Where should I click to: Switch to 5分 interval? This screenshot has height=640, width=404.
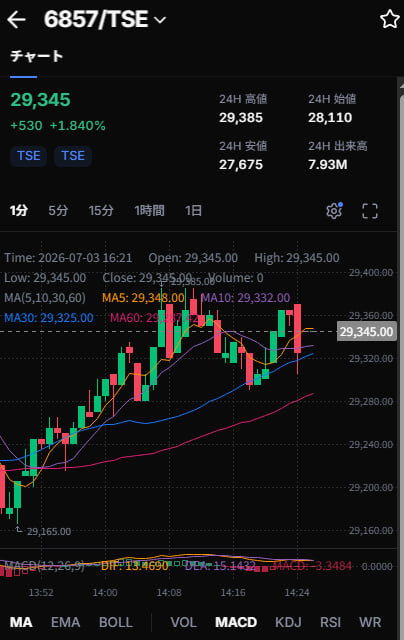pos(58,211)
